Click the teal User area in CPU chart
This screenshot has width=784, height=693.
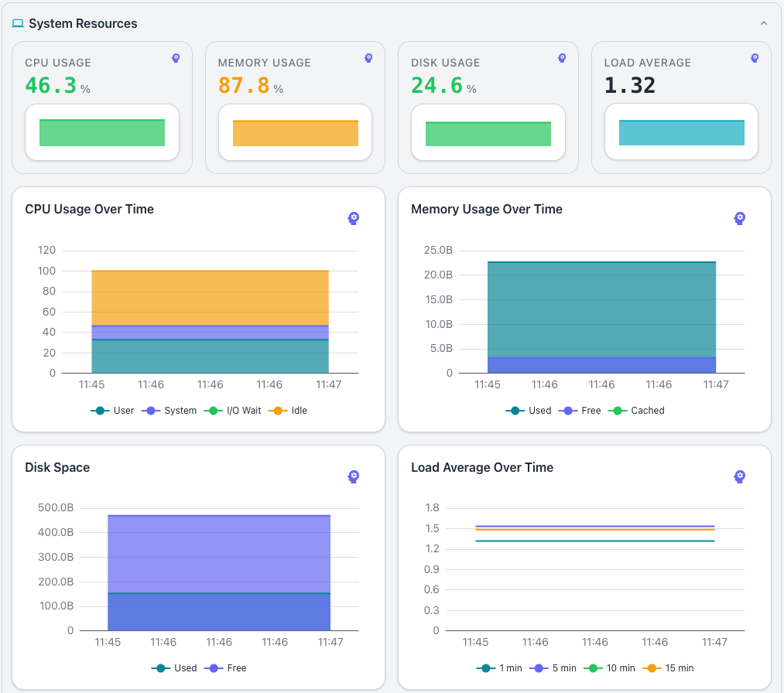[x=210, y=357]
